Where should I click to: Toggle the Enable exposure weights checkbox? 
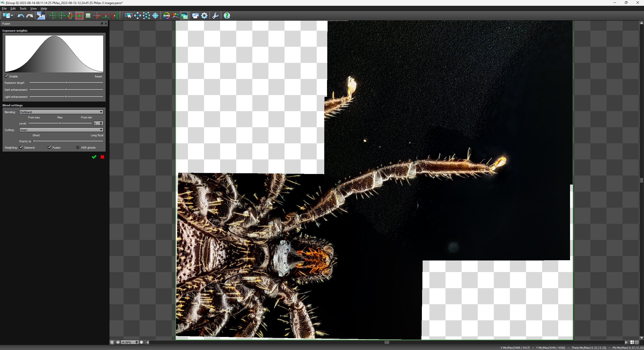7,76
